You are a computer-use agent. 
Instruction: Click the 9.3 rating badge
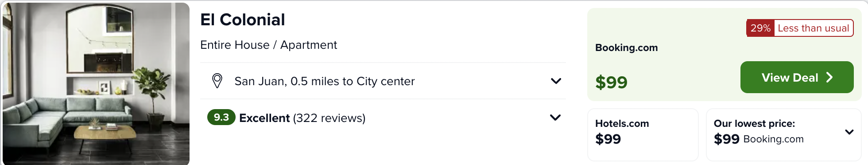pos(221,117)
